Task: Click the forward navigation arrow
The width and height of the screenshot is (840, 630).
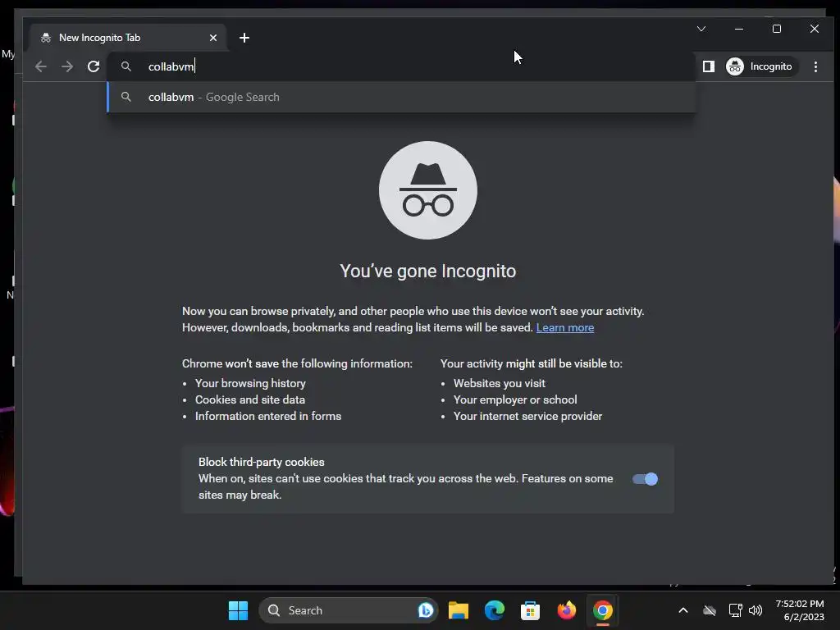Action: 67,66
